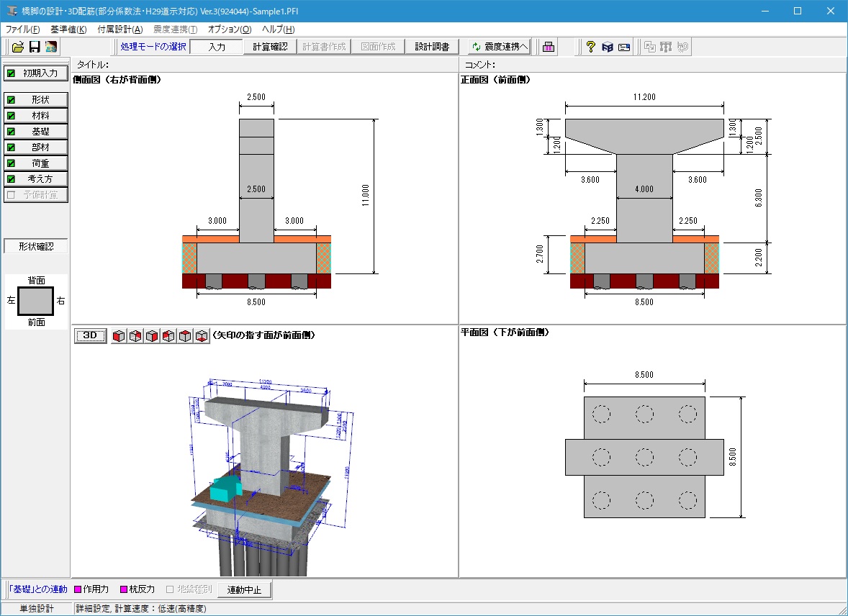The image size is (848, 616).
Task: Click the green check on 材料
Action: 11,116
